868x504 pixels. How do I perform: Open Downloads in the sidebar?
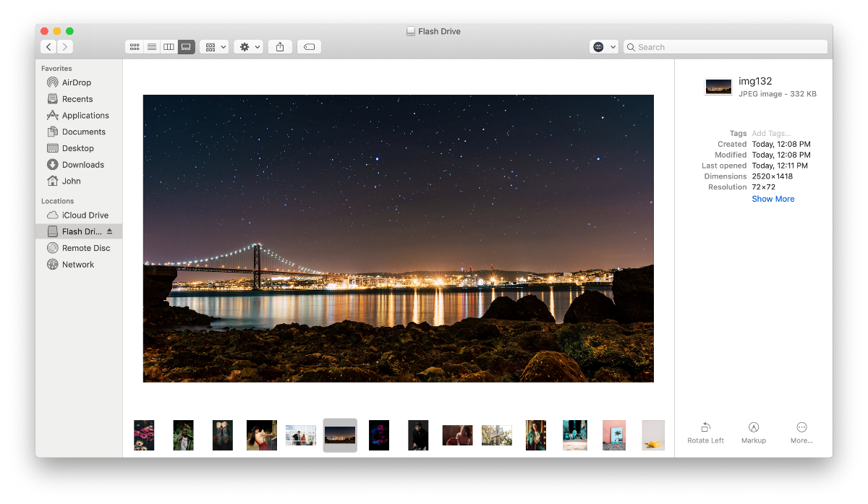pyautogui.click(x=79, y=165)
